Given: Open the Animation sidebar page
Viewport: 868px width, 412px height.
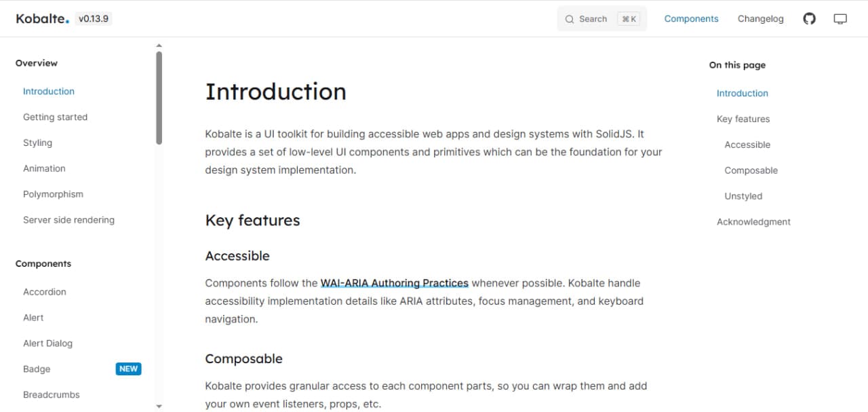Looking at the screenshot, I should (44, 168).
